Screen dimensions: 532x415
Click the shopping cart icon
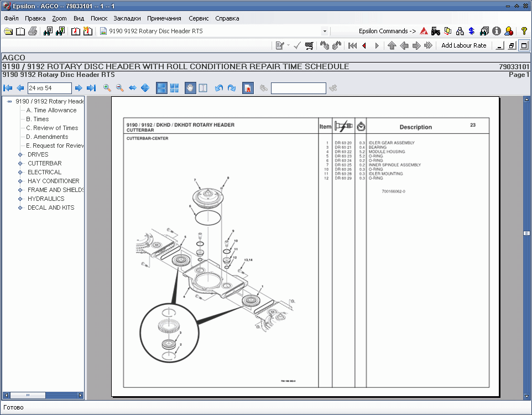pyautogui.click(x=309, y=46)
